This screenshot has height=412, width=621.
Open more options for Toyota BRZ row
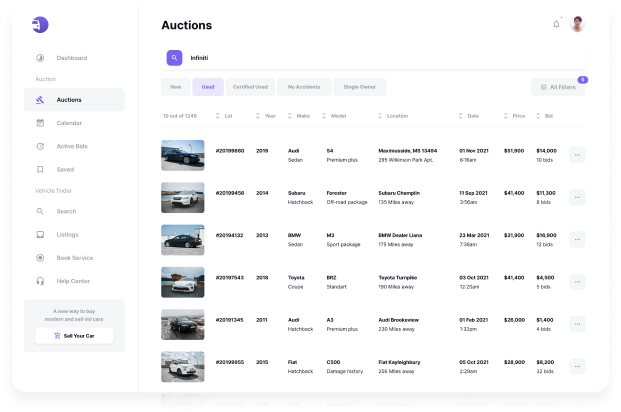[577, 282]
